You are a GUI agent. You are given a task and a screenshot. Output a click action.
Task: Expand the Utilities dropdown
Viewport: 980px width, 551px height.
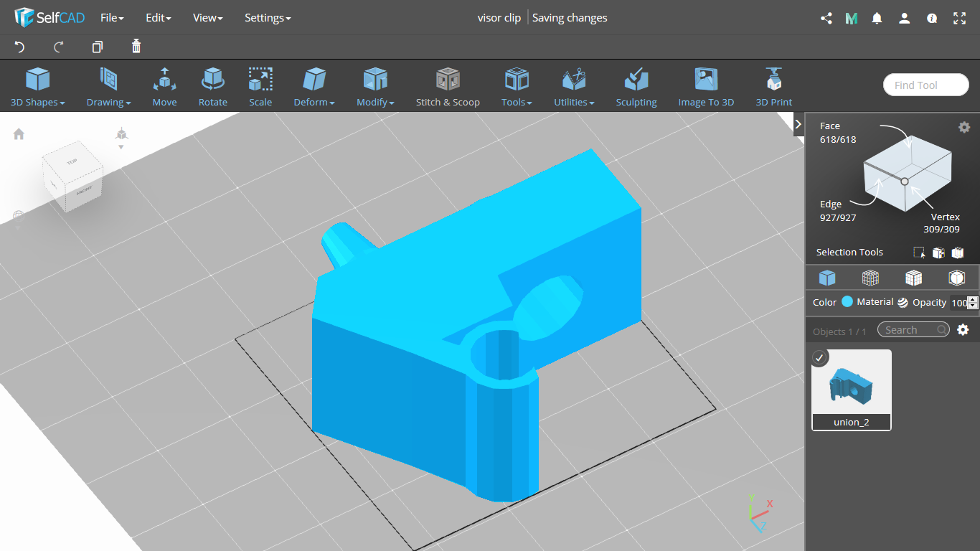pos(574,87)
